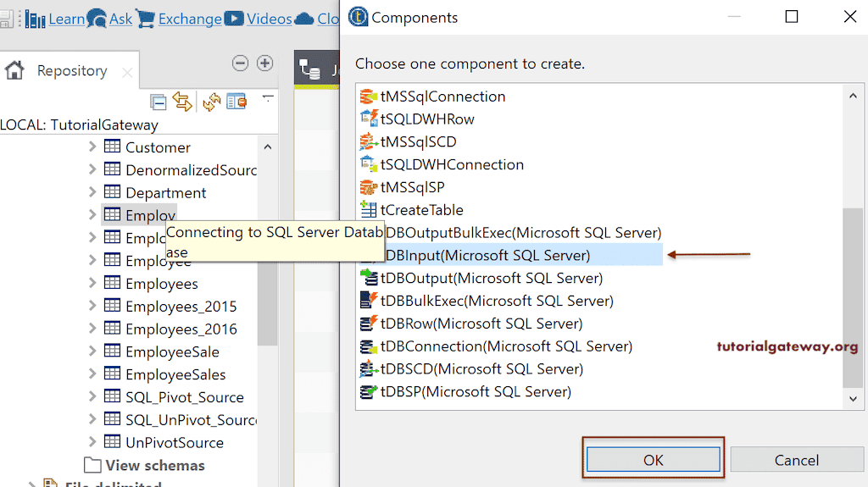Select tDBRow(Microsoft SQL Server) component

(481, 324)
